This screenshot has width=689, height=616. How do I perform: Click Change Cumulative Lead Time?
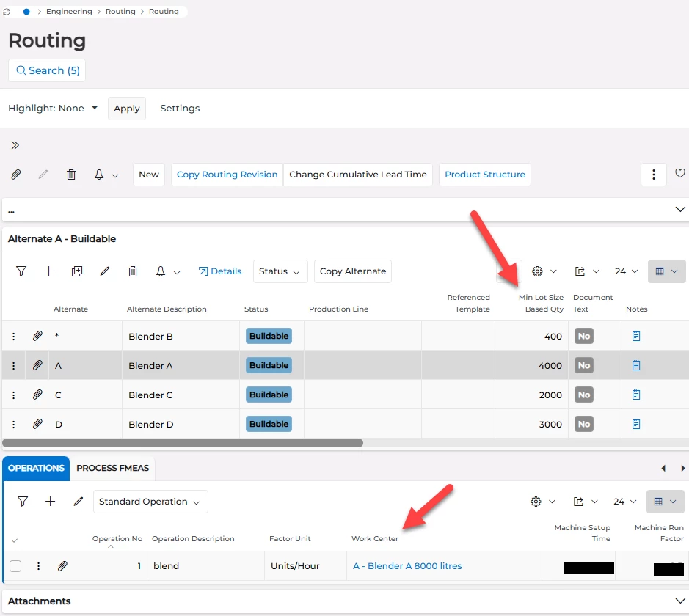357,175
